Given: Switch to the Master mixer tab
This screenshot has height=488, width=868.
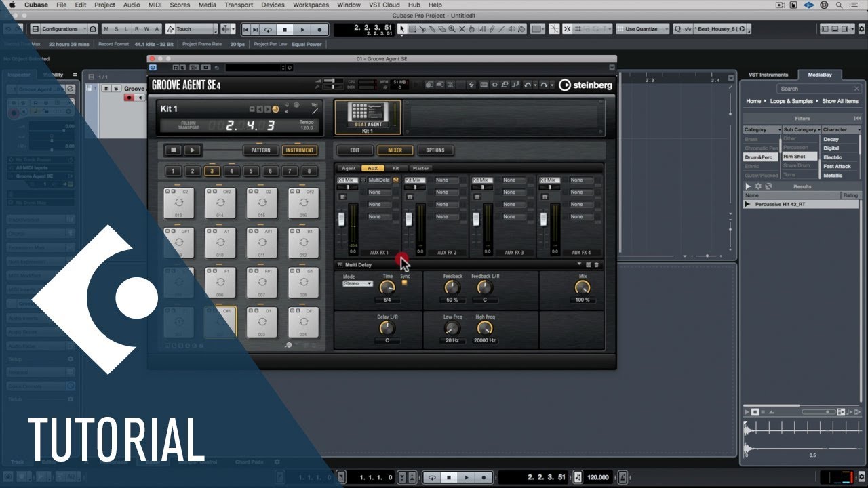Looking at the screenshot, I should 420,168.
